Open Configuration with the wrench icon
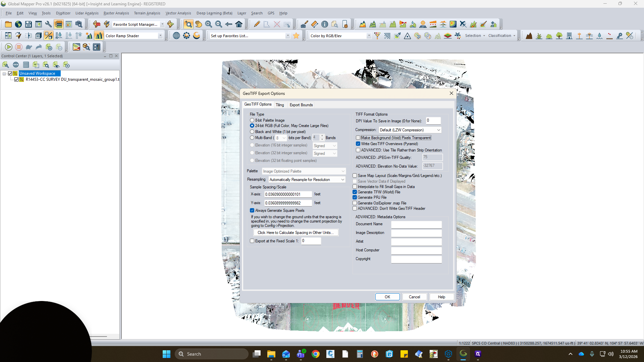644x362 pixels. point(48,24)
